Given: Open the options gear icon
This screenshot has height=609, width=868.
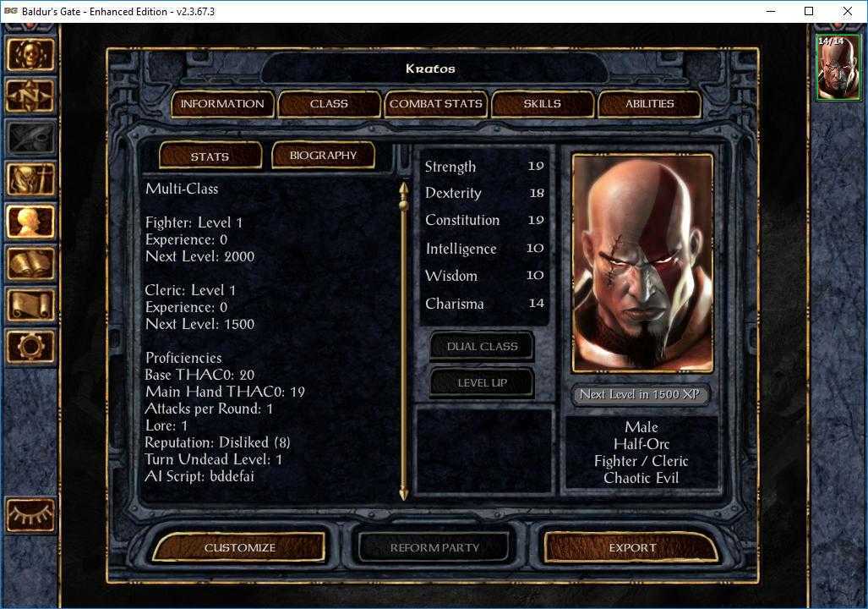Looking at the screenshot, I should coord(30,346).
